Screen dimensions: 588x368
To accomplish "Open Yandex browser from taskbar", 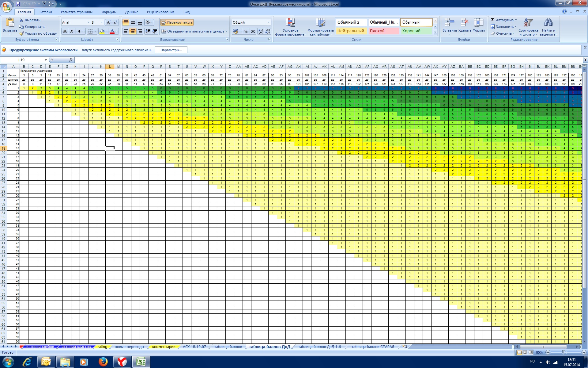I will 122,362.
